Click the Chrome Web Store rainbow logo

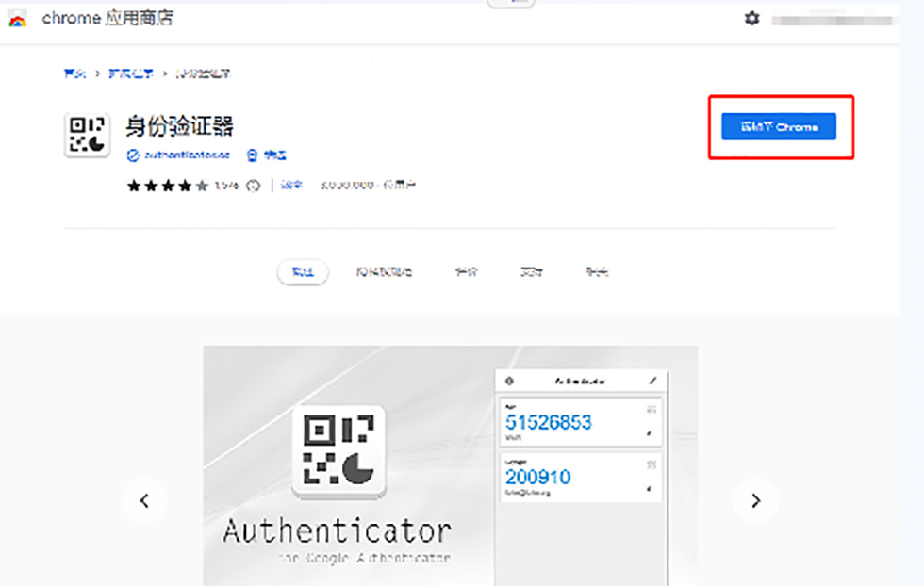tap(18, 19)
